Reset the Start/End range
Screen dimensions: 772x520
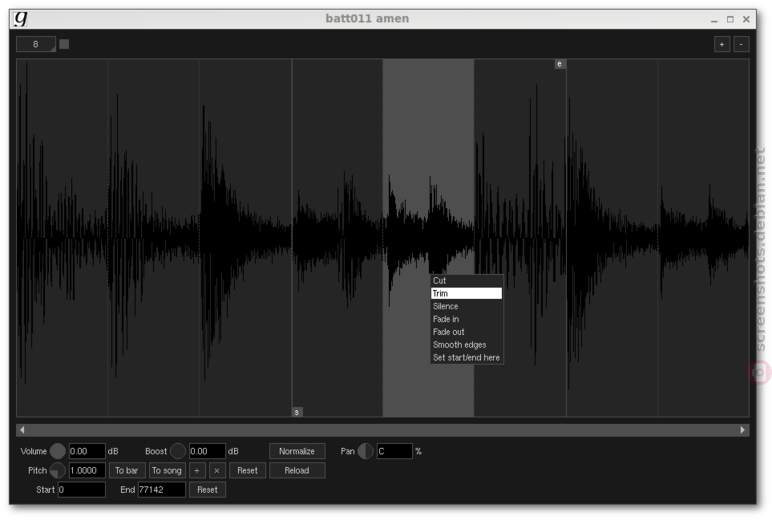[207, 489]
